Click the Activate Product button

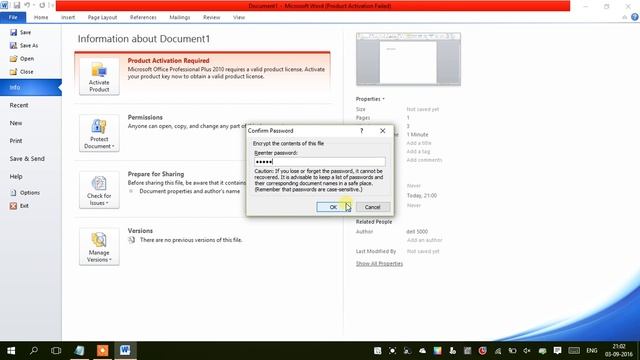(99, 77)
